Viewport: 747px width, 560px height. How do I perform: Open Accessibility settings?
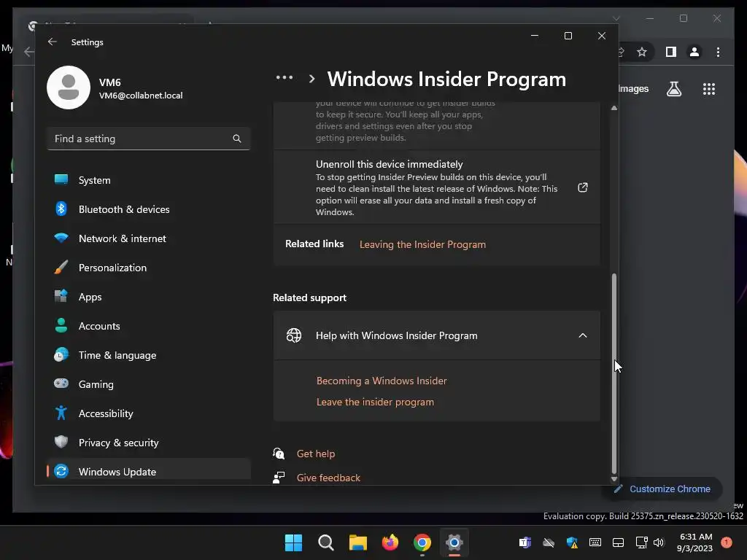click(149, 413)
